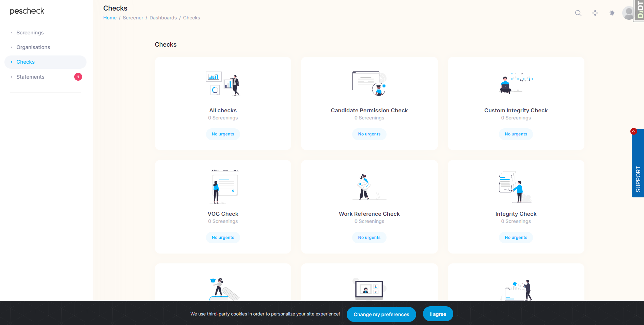The width and height of the screenshot is (644, 325).
Task: Open Statements in the sidebar
Action: coord(30,77)
